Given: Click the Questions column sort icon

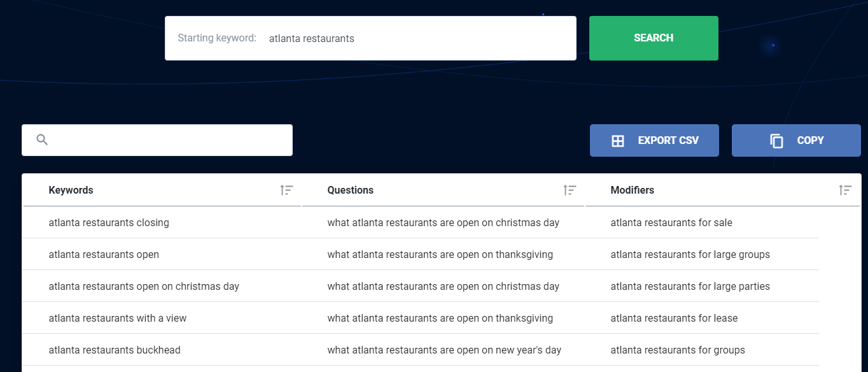Looking at the screenshot, I should 570,190.
